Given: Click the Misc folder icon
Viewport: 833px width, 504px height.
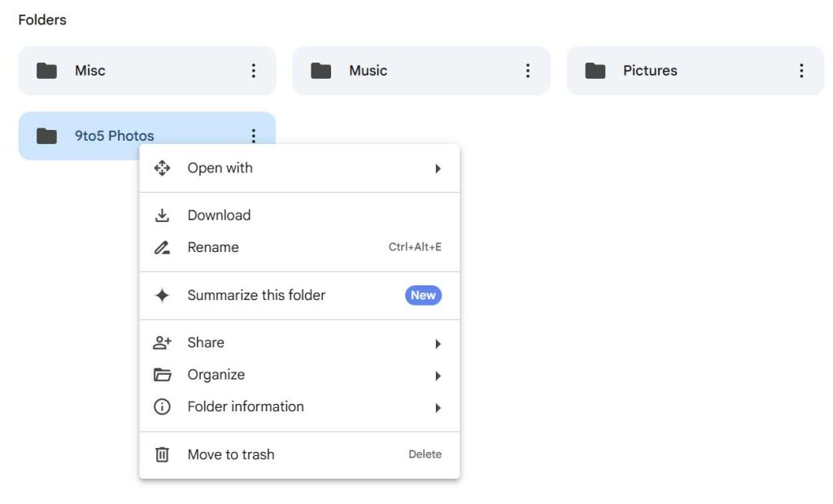Looking at the screenshot, I should [46, 71].
